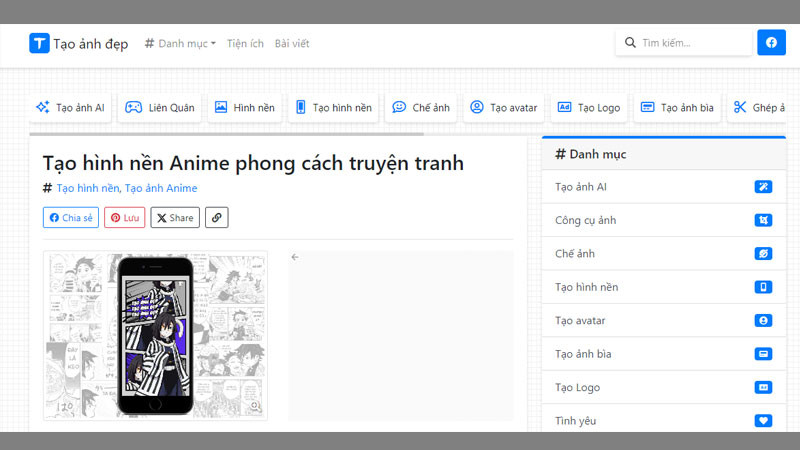
Task: Select the Liên Quân category tab
Action: 160,108
